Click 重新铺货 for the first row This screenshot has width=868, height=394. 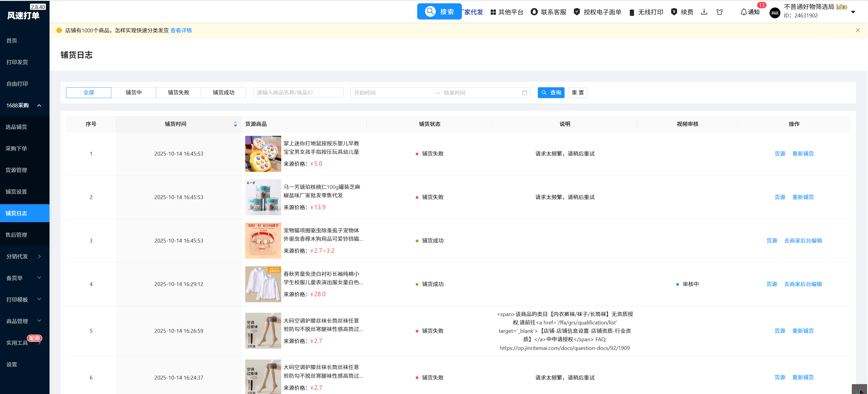(803, 154)
